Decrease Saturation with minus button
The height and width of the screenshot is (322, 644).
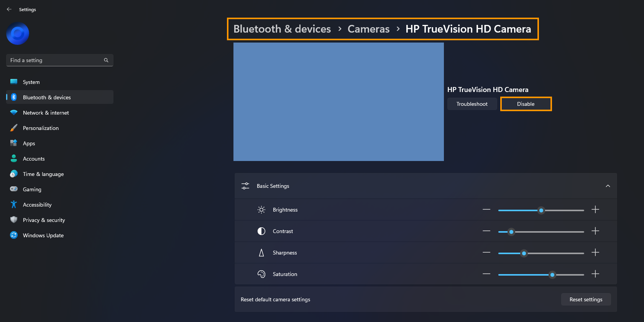[x=486, y=274]
